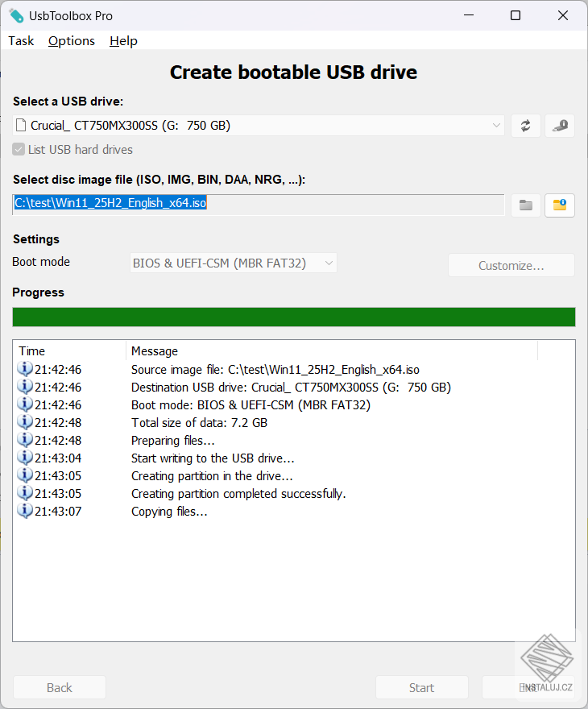Viewport: 588px width, 709px height.
Task: Expand the Boot mode dropdown
Action: coord(234,263)
